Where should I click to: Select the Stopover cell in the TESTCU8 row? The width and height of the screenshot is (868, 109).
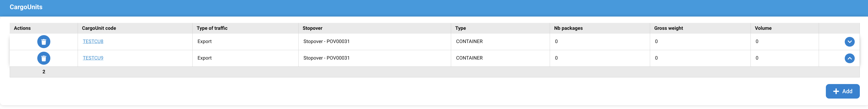tap(326, 41)
